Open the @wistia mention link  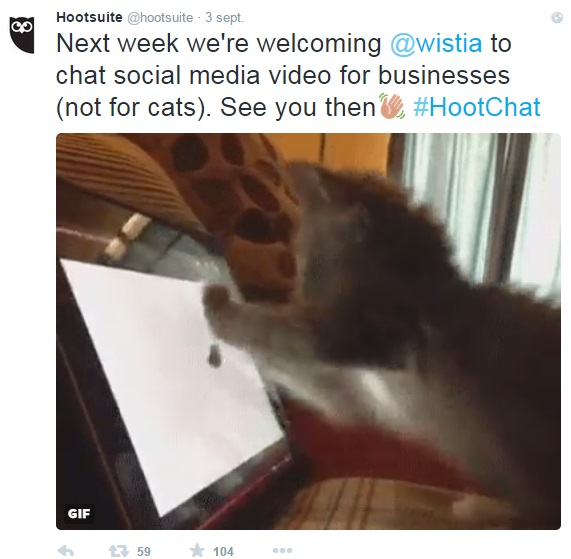click(436, 43)
